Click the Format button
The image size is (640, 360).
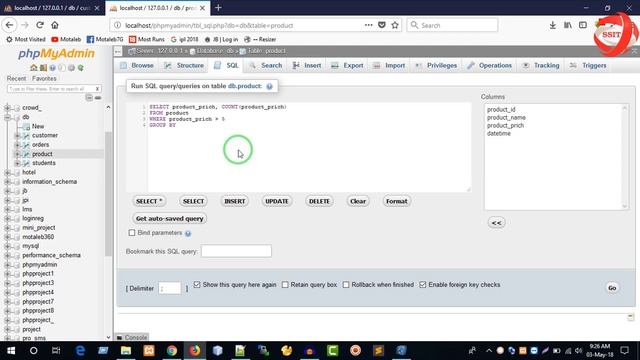[x=397, y=201]
